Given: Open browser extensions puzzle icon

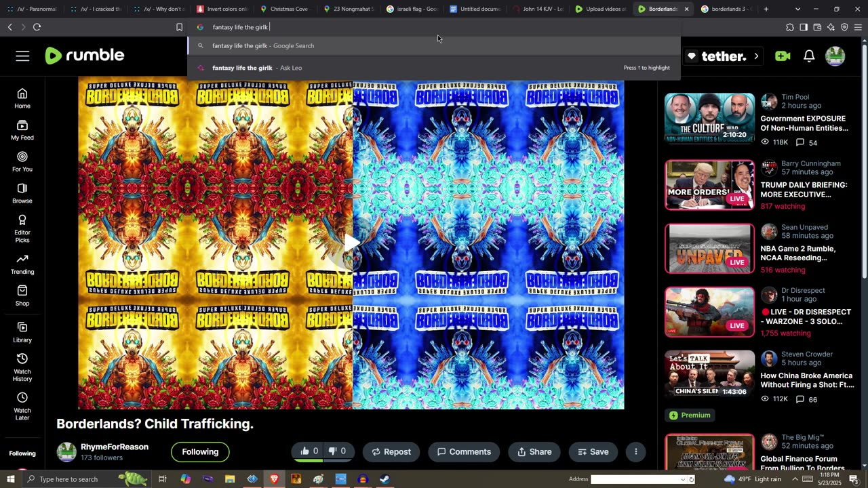Looking at the screenshot, I should pos(790,27).
